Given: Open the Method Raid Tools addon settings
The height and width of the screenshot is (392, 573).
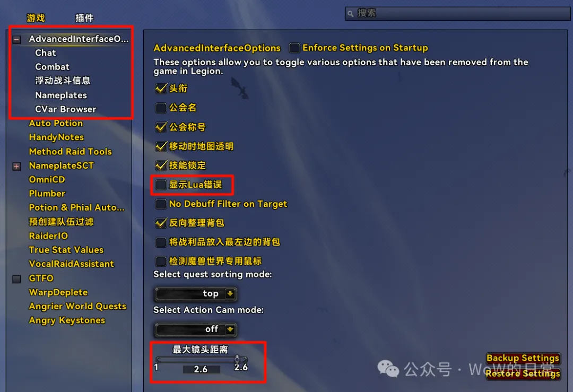Looking at the screenshot, I should pyautogui.click(x=71, y=152).
